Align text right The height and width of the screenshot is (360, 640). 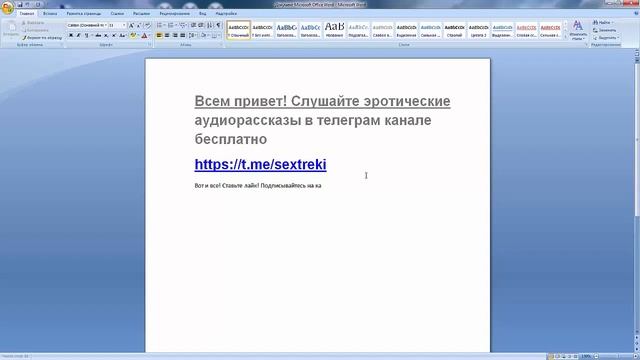[175, 36]
